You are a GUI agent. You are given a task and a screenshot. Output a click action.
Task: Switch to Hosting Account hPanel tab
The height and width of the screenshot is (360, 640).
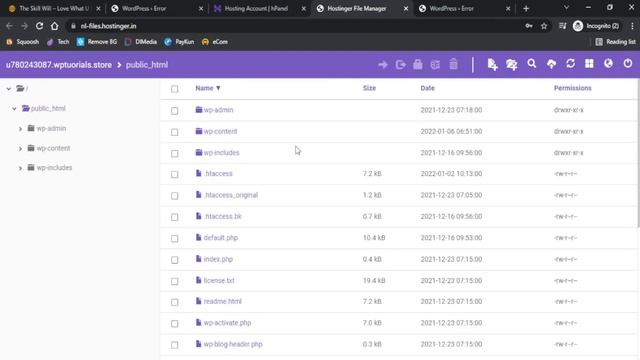point(260,9)
